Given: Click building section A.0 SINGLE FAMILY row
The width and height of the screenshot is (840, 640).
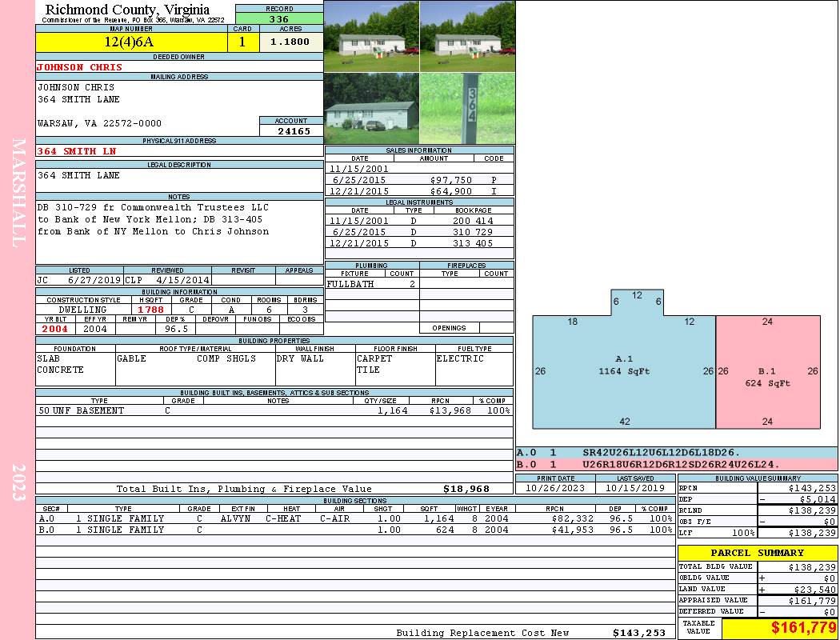Looking at the screenshot, I should pos(356,518).
